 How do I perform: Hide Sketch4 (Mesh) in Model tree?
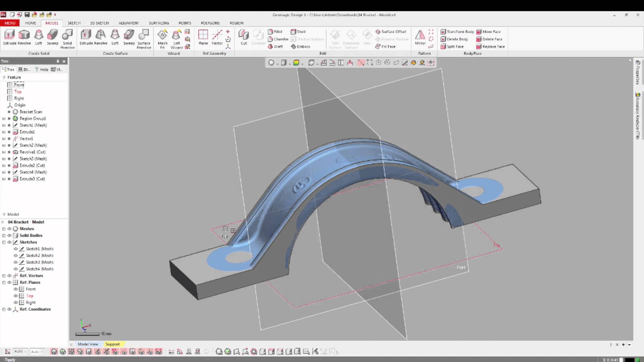16,269
